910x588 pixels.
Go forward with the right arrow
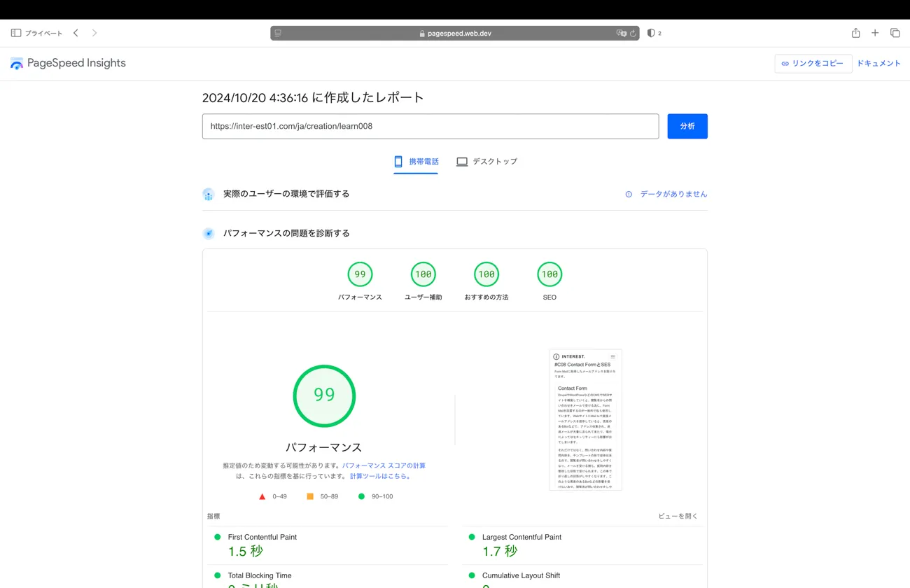click(94, 33)
